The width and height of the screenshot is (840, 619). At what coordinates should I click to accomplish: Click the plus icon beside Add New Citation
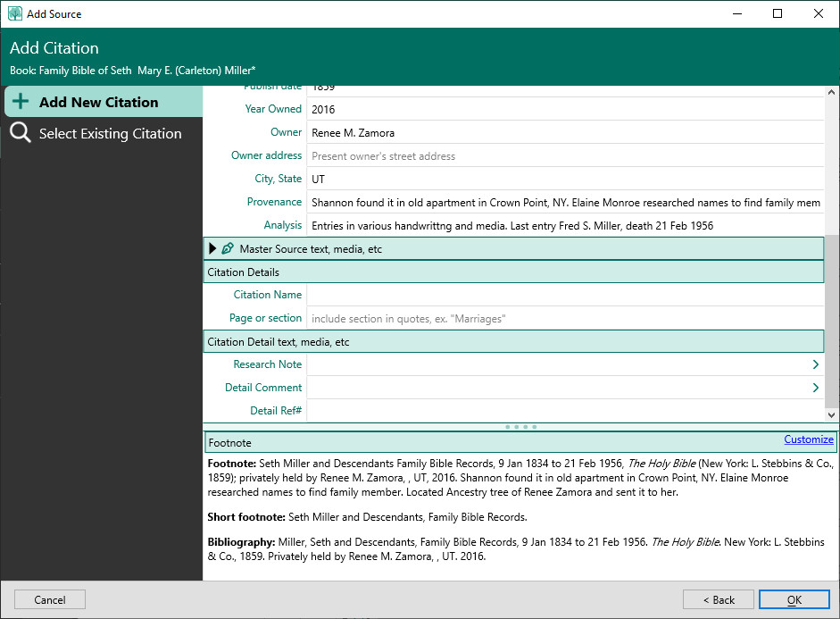21,102
